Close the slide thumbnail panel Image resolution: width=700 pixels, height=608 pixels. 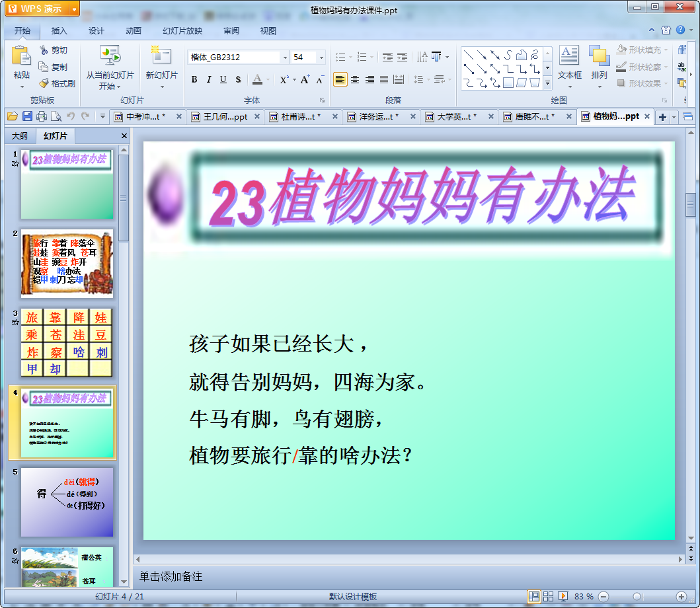[x=124, y=135]
